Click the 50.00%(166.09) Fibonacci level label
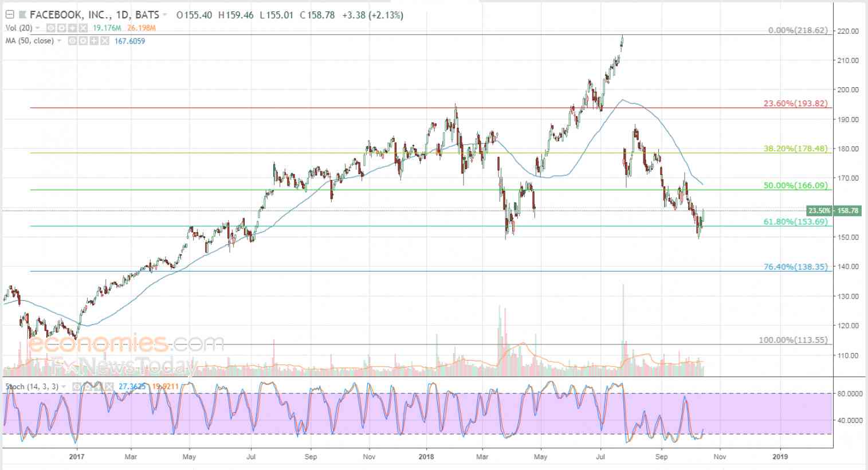This screenshot has height=470, width=868. tap(796, 185)
